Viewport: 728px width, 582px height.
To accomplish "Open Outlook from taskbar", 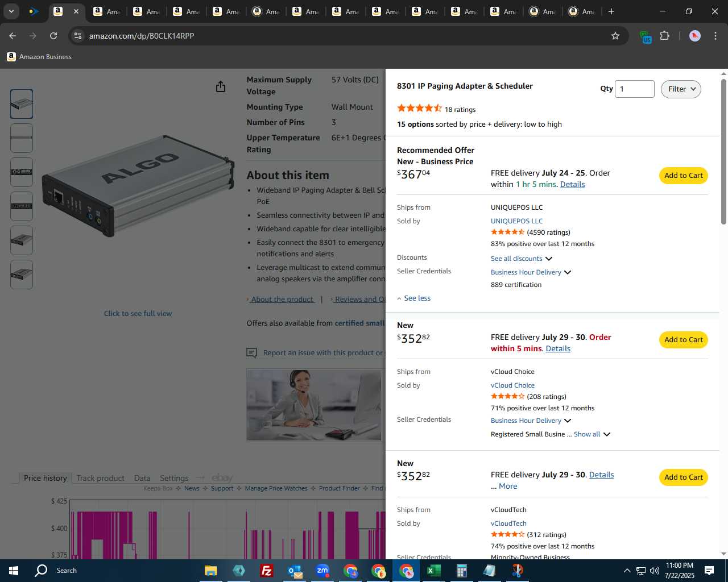I will pyautogui.click(x=295, y=571).
